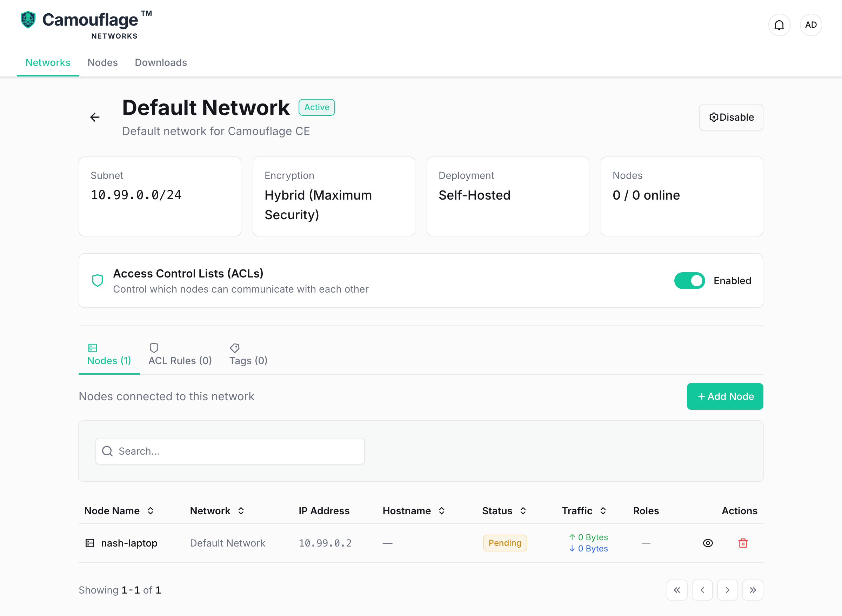Go to next page of nodes
The width and height of the screenshot is (842, 616).
point(728,590)
